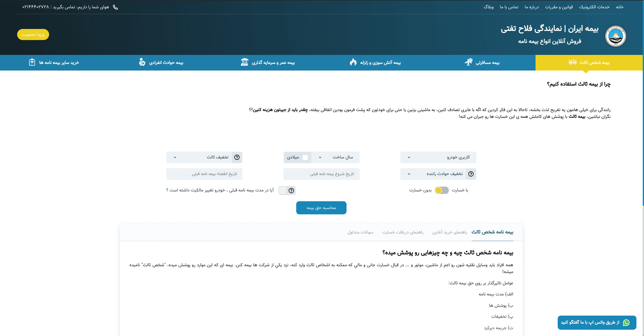Click the subtitle فروش آنلاین انواع بیمه نامه
Viewport: 644px width, 336px height.
coord(550,41)
